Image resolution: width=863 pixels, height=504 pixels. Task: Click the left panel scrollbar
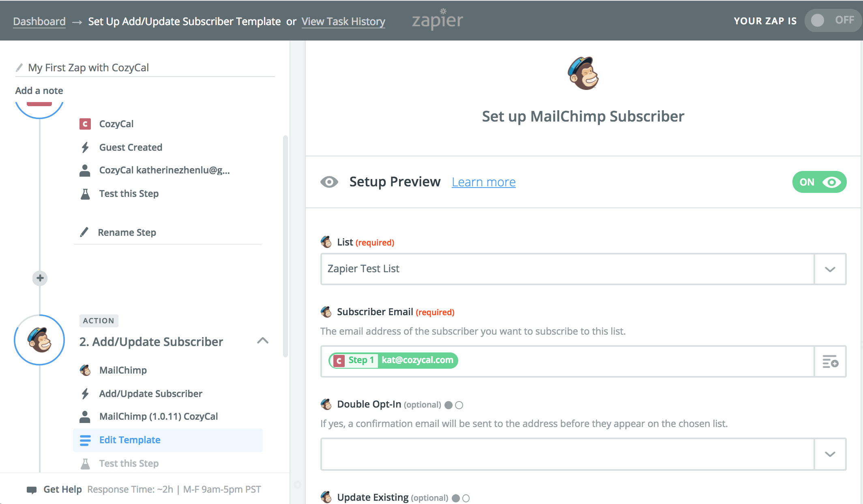tap(286, 243)
